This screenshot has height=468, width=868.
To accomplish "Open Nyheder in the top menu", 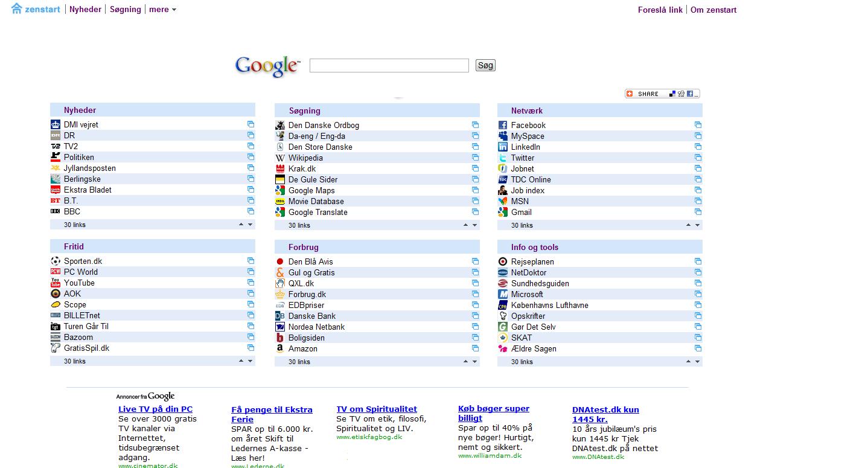I will 85,10.
